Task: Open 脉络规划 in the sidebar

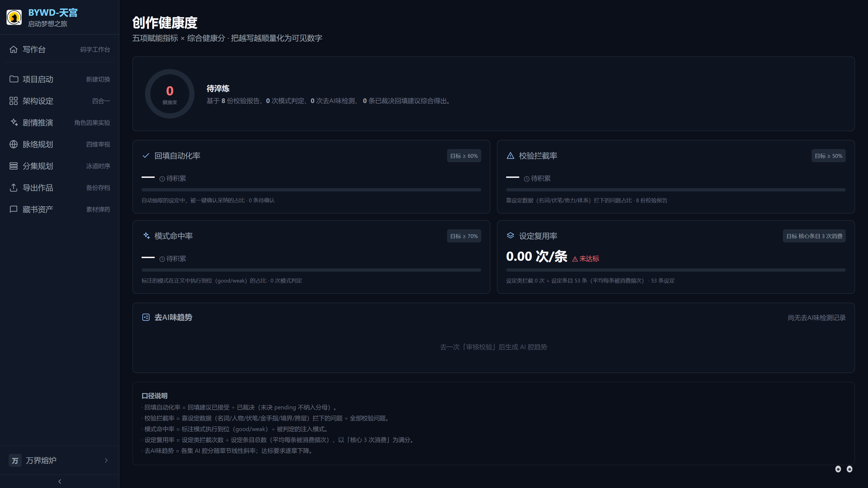Action: 60,144
